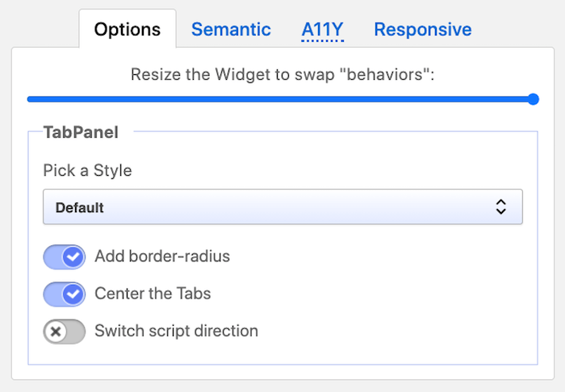Click the "Pick a Style" label
The image size is (565, 392).
87,171
